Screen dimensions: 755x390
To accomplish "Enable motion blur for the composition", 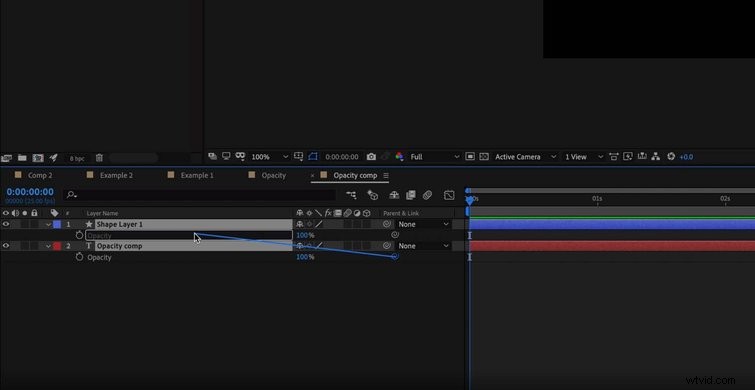I will tap(427, 195).
